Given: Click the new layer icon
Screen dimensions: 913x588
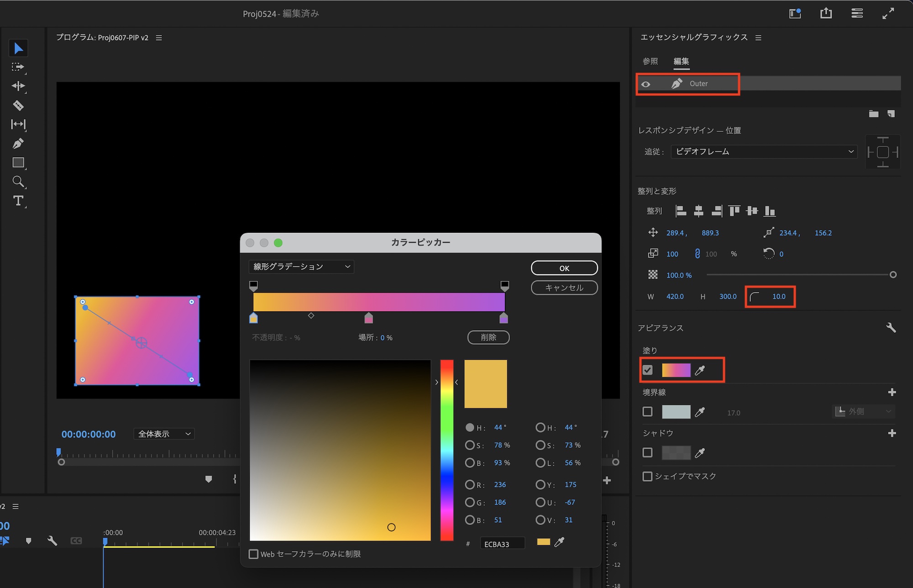Looking at the screenshot, I should pyautogui.click(x=891, y=114).
